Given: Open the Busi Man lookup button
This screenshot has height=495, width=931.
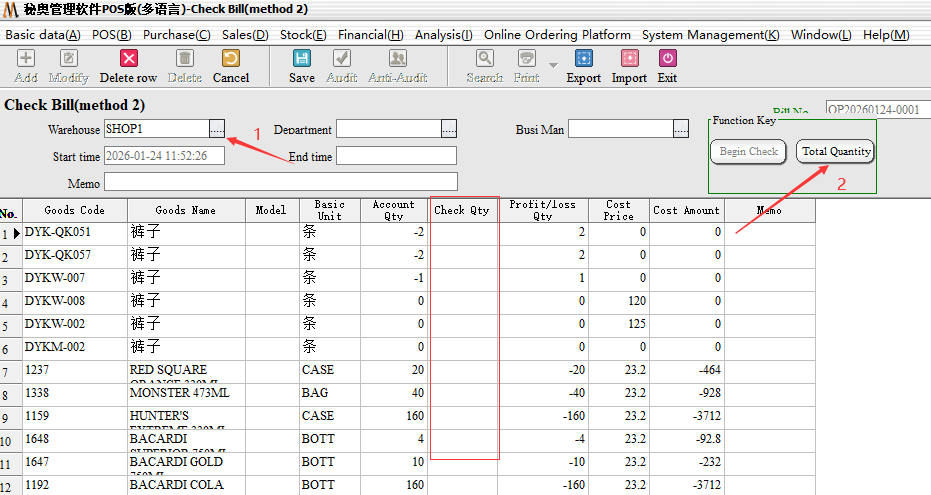Looking at the screenshot, I should point(681,129).
